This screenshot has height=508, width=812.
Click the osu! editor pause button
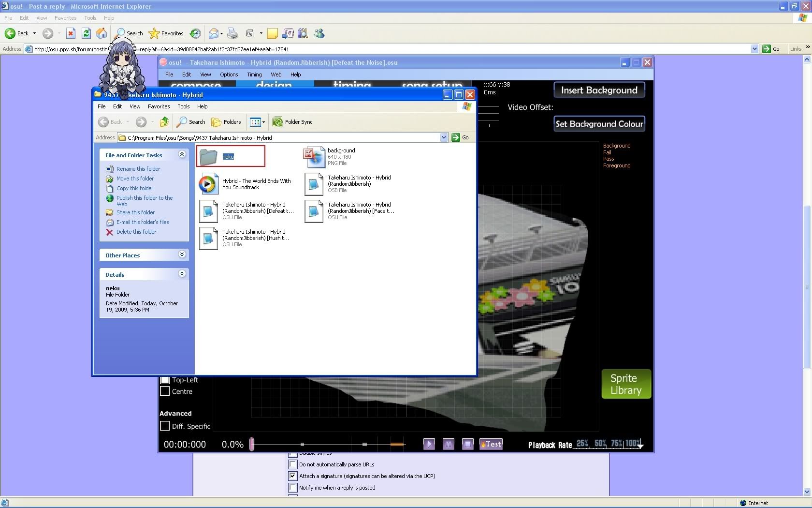click(448, 444)
